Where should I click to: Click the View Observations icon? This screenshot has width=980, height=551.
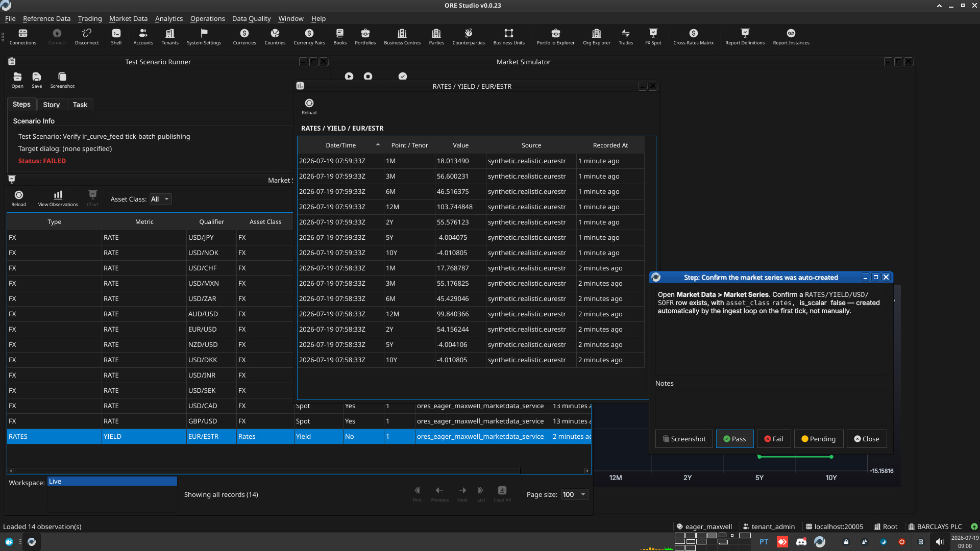pos(58,198)
